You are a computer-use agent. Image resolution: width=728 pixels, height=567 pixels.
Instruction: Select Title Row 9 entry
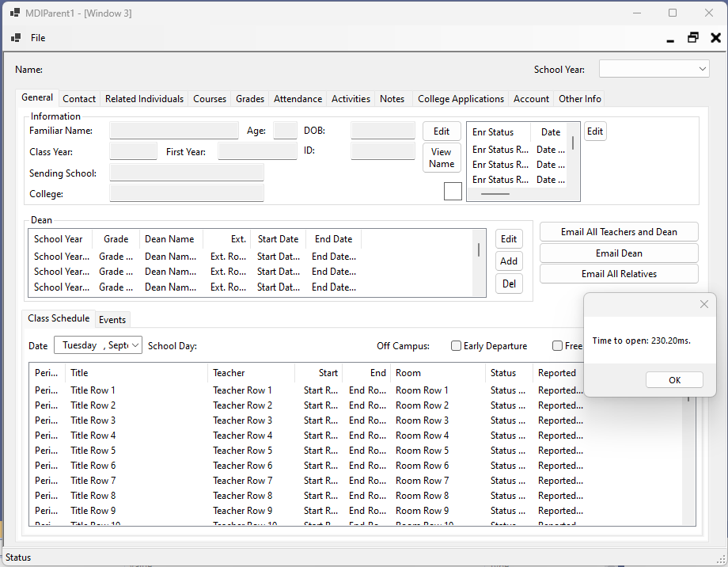coord(93,511)
